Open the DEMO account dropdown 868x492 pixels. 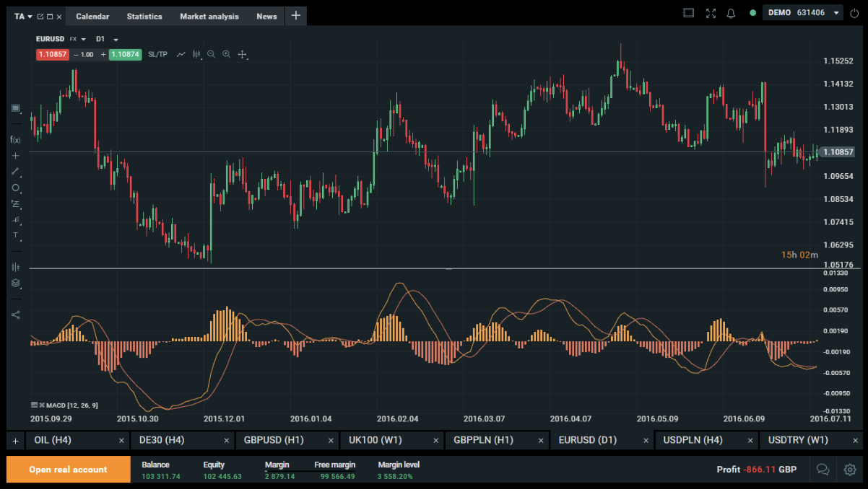(837, 13)
